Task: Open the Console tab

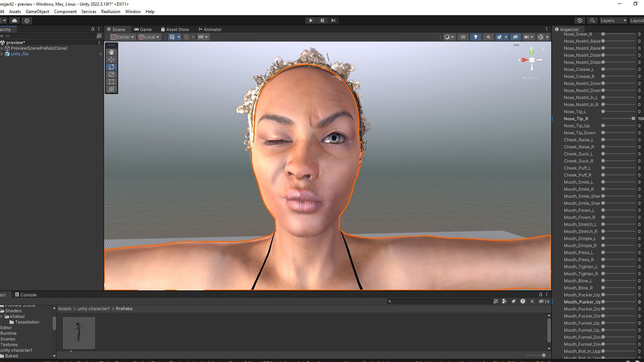Action: point(25,295)
